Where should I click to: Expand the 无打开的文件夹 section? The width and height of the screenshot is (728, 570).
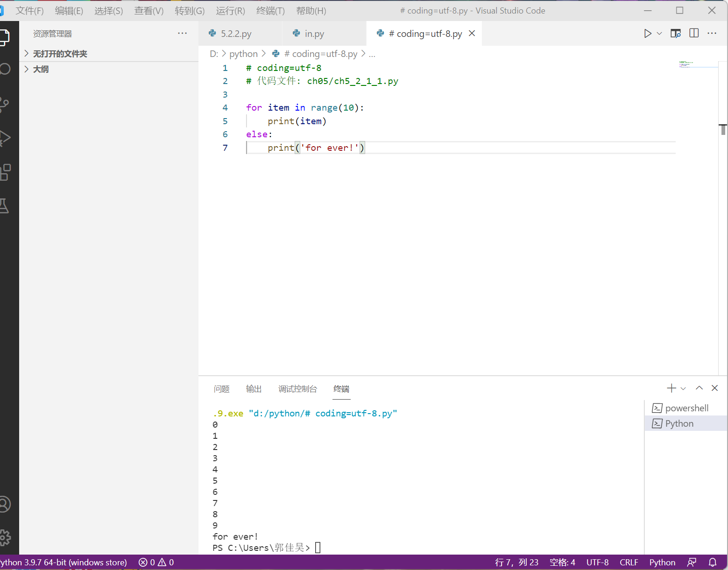[109, 54]
